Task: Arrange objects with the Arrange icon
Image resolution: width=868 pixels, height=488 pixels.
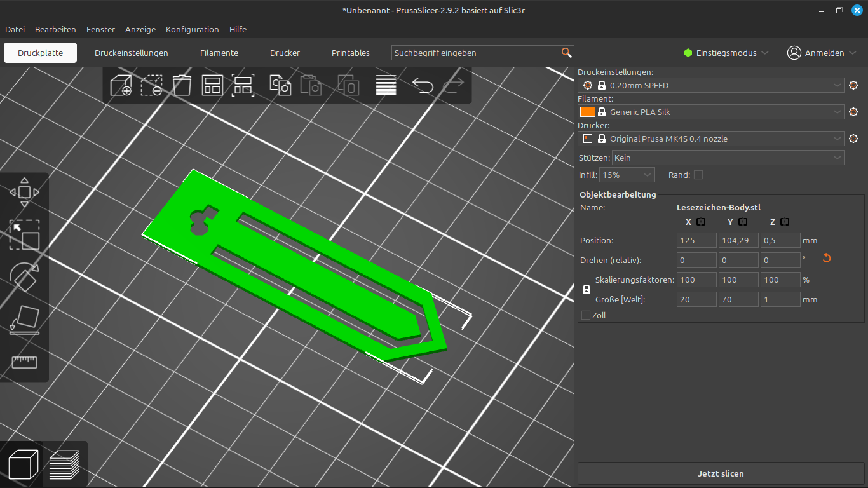Action: point(212,85)
